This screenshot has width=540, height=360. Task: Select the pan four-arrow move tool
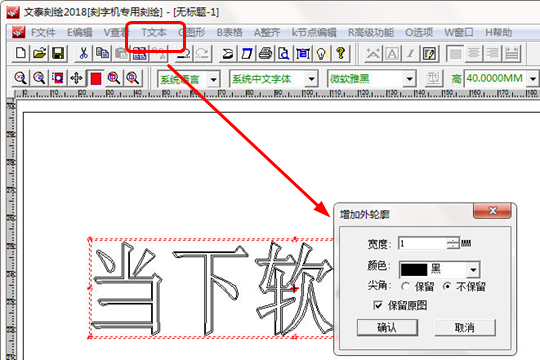pos(76,79)
